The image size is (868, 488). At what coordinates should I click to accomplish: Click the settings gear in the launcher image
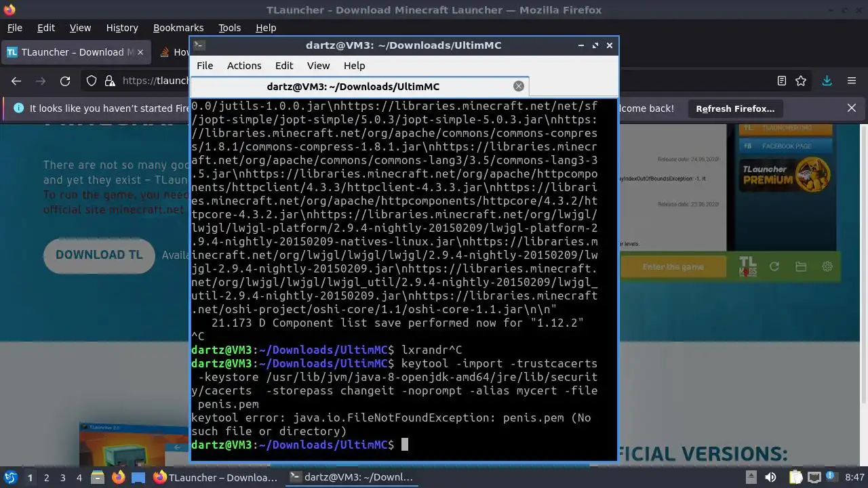click(x=827, y=267)
